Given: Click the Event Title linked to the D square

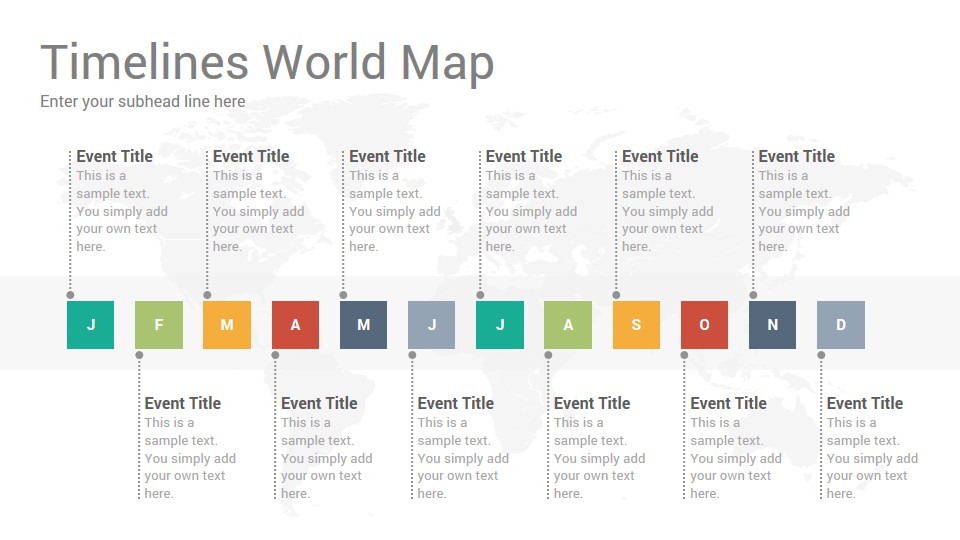Looking at the screenshot, I should pyautogui.click(x=865, y=403).
